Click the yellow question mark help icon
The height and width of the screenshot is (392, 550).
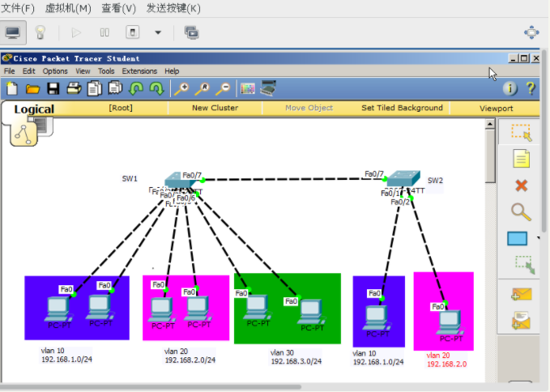pos(531,88)
